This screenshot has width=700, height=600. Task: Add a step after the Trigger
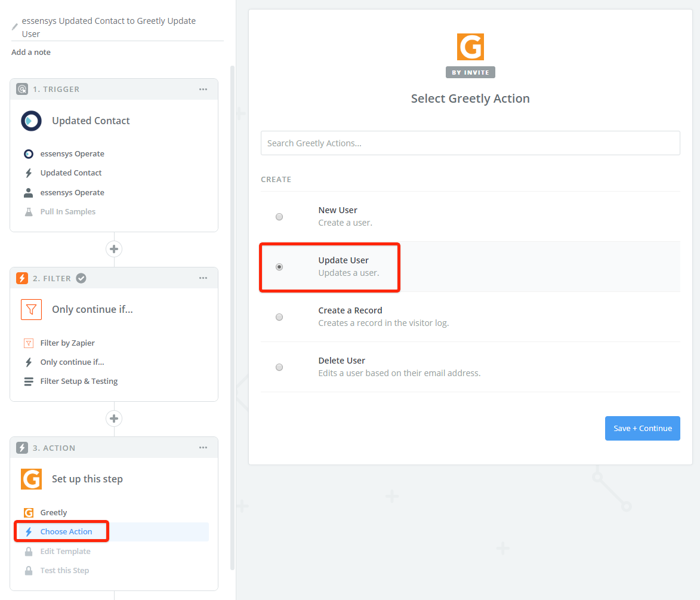pos(114,249)
